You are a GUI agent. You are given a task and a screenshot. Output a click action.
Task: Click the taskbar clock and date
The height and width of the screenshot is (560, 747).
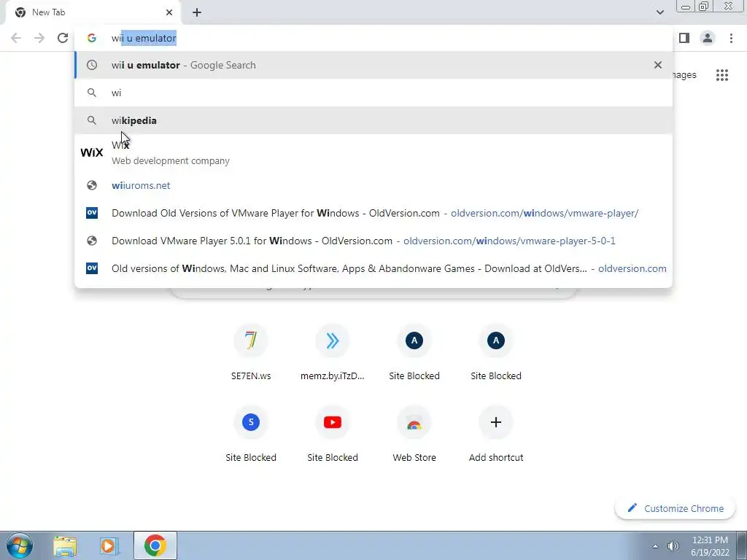click(710, 546)
